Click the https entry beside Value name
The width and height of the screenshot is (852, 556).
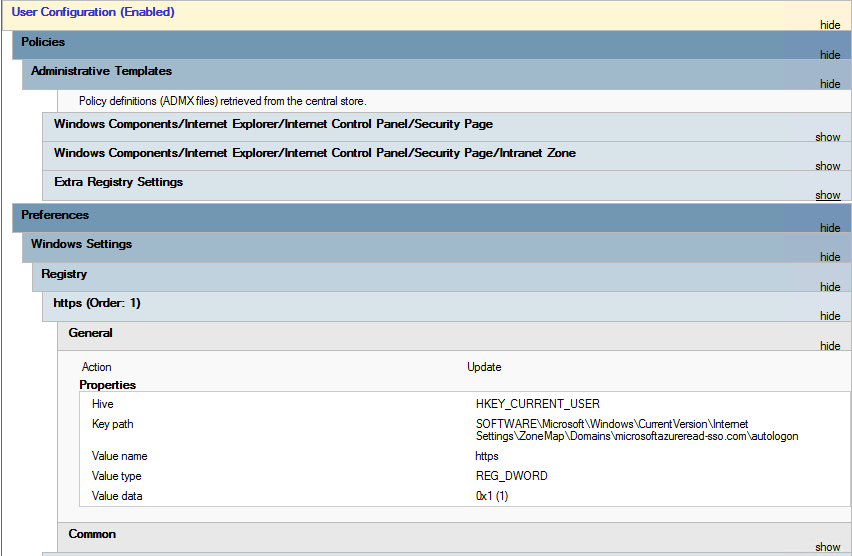[486, 456]
